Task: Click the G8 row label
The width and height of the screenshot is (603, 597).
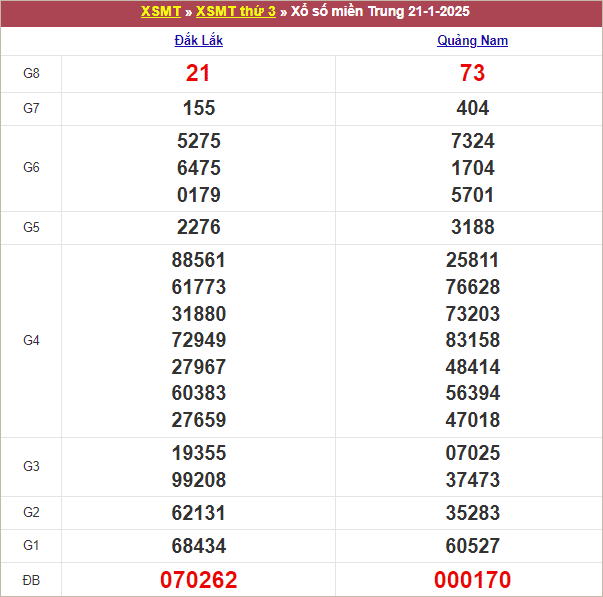Action: [31, 73]
